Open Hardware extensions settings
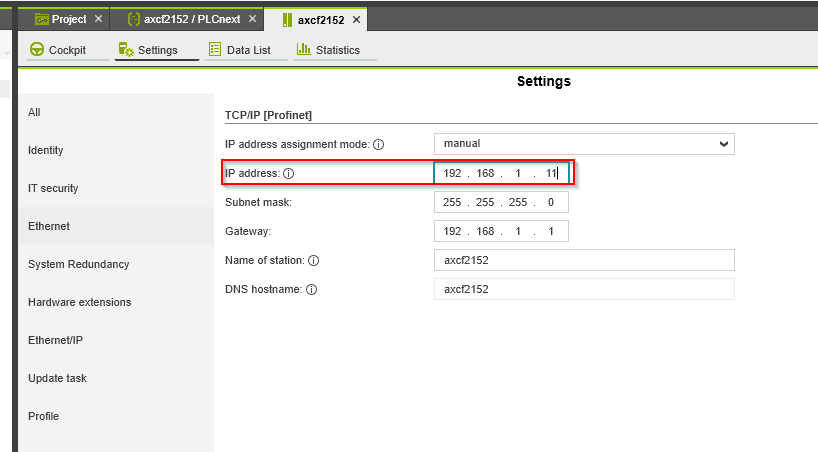 [116, 302]
